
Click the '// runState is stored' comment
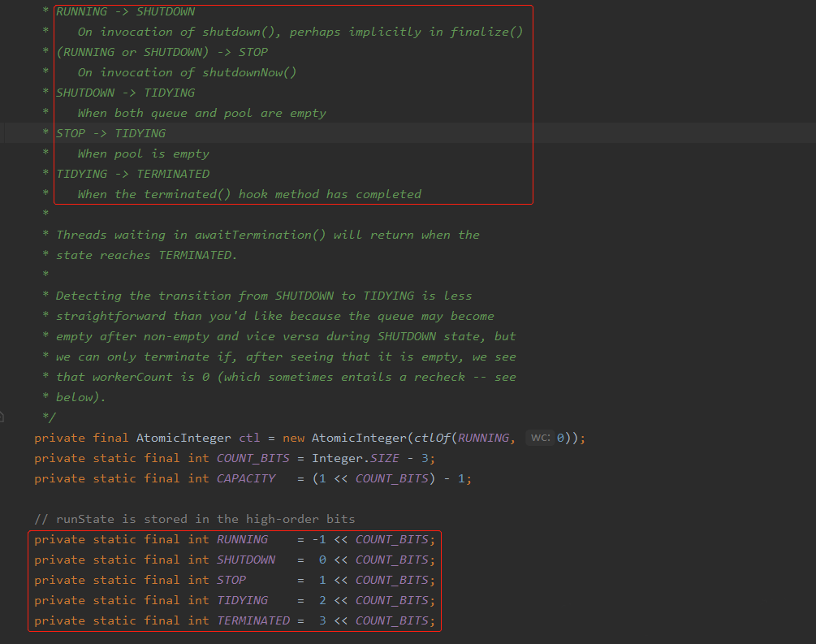click(195, 519)
